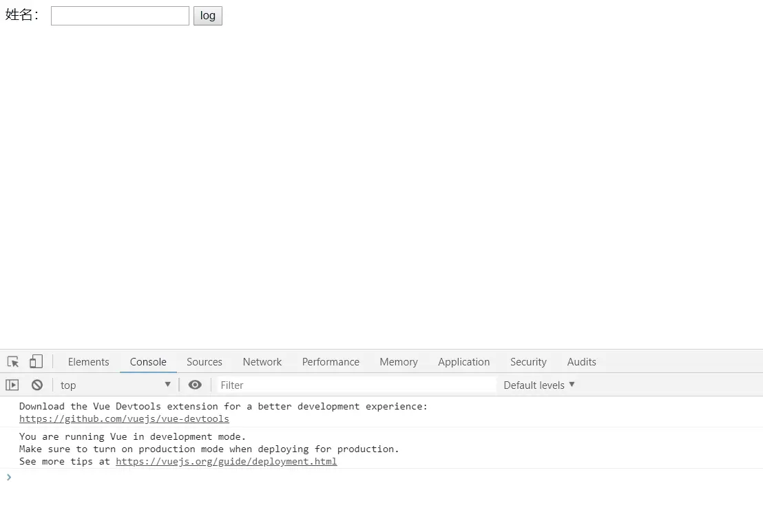
Task: Open the vue-devtools GitHub link
Action: [x=124, y=418]
